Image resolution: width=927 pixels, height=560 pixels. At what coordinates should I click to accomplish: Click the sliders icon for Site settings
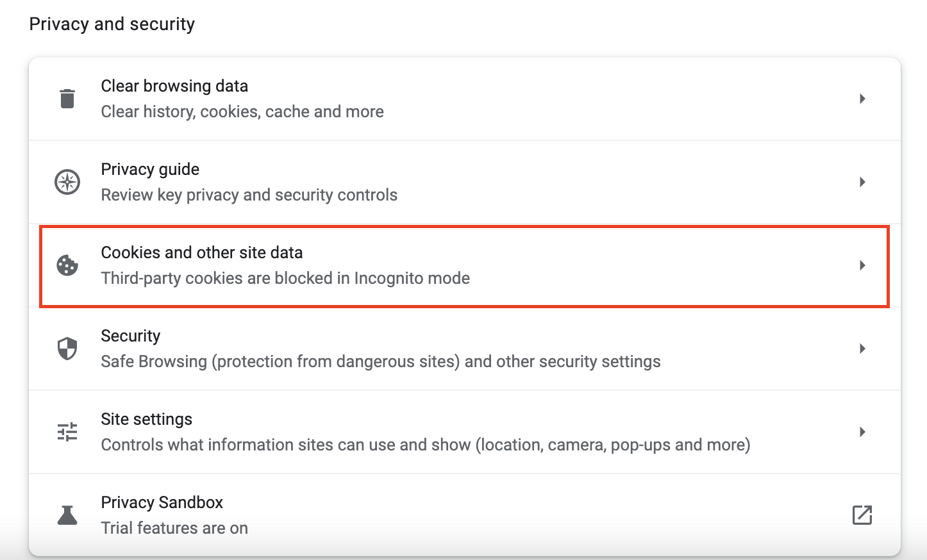(67, 432)
